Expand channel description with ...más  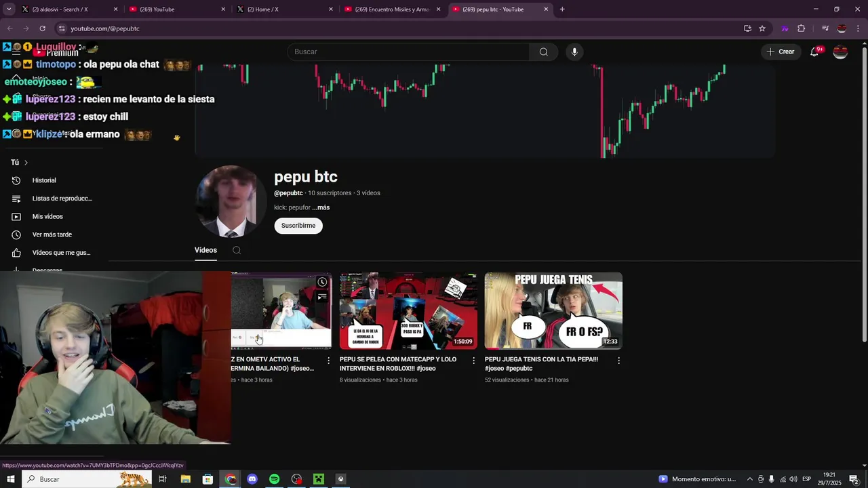321,207
